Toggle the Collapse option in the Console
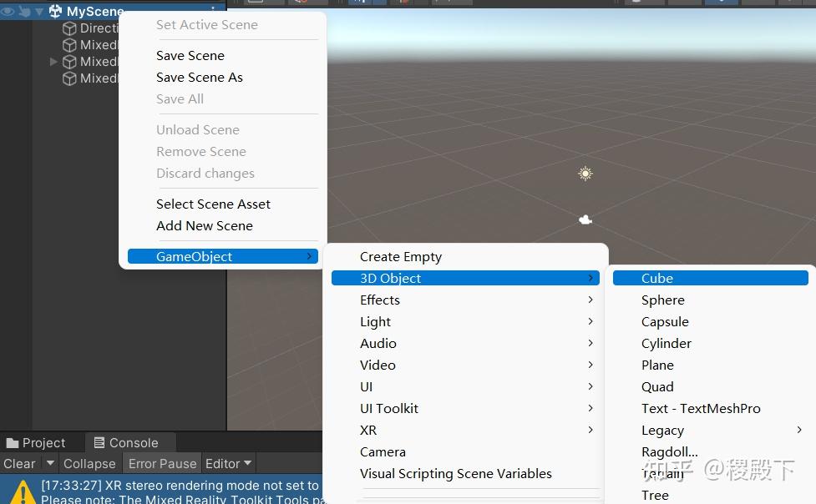The height and width of the screenshot is (504, 816). [89, 463]
